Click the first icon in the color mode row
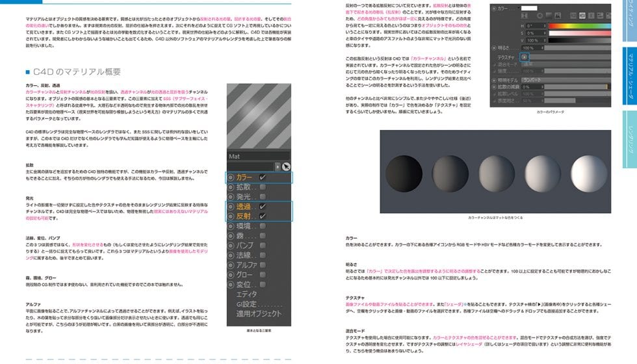Screen dimensions: 637x364 [x=525, y=16]
